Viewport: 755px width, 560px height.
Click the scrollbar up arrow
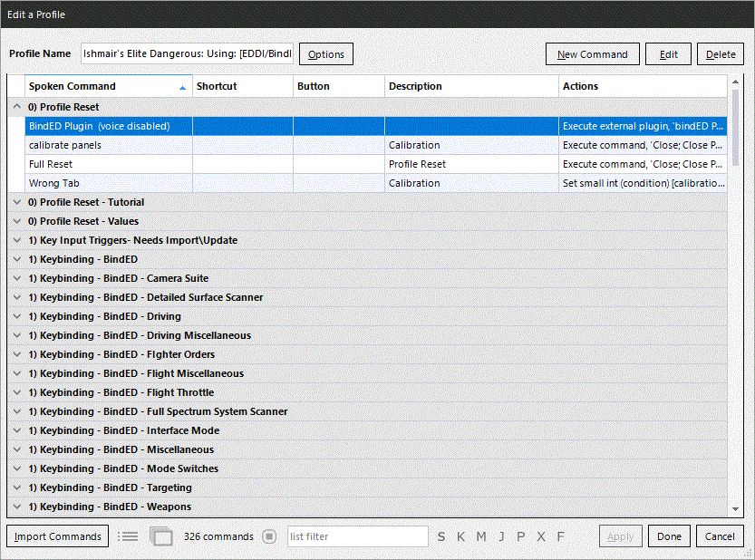coord(735,82)
